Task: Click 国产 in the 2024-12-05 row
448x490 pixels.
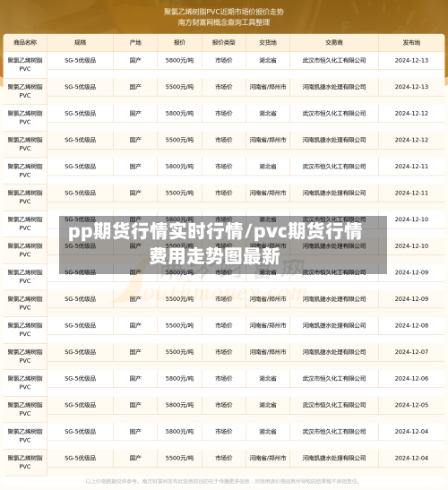Action: 135,405
